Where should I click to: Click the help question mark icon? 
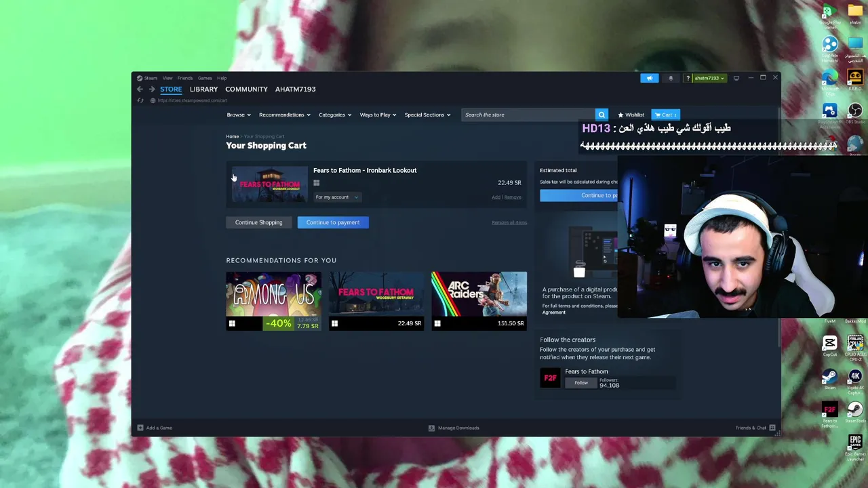(688, 78)
